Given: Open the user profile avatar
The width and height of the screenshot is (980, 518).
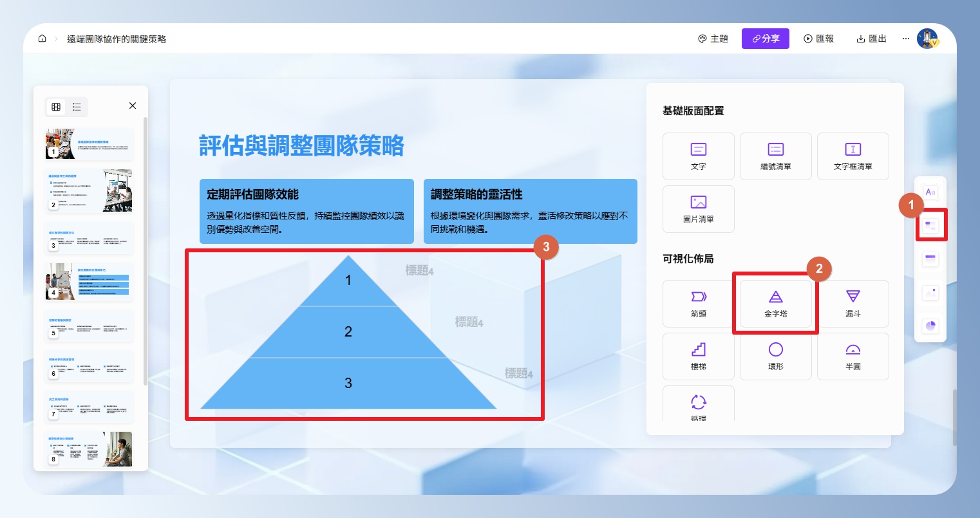Looking at the screenshot, I should pyautogui.click(x=927, y=39).
